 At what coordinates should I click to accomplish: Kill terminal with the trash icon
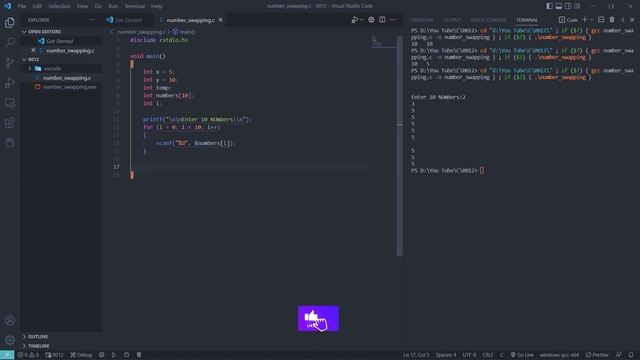tap(612, 20)
